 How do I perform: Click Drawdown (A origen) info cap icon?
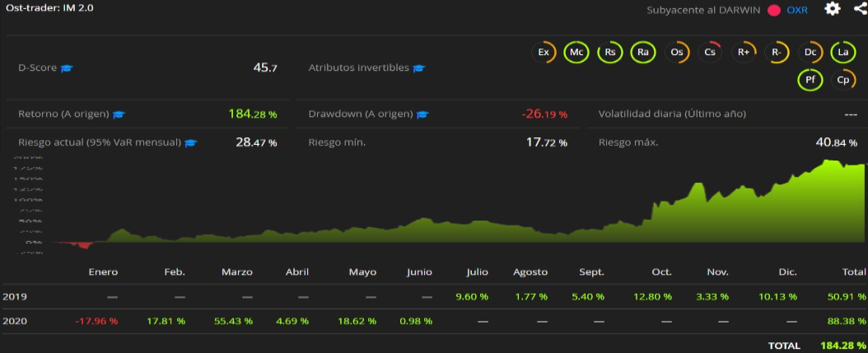[422, 114]
